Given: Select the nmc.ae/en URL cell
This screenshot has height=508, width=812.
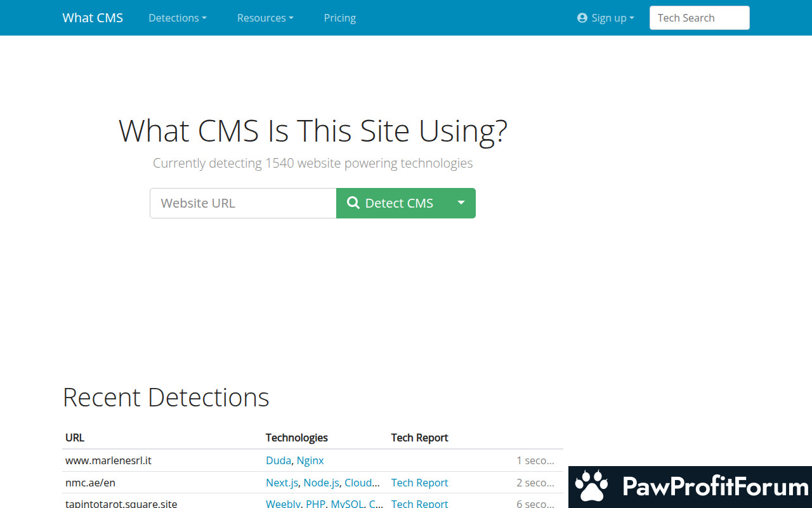Looking at the screenshot, I should click(x=91, y=483).
